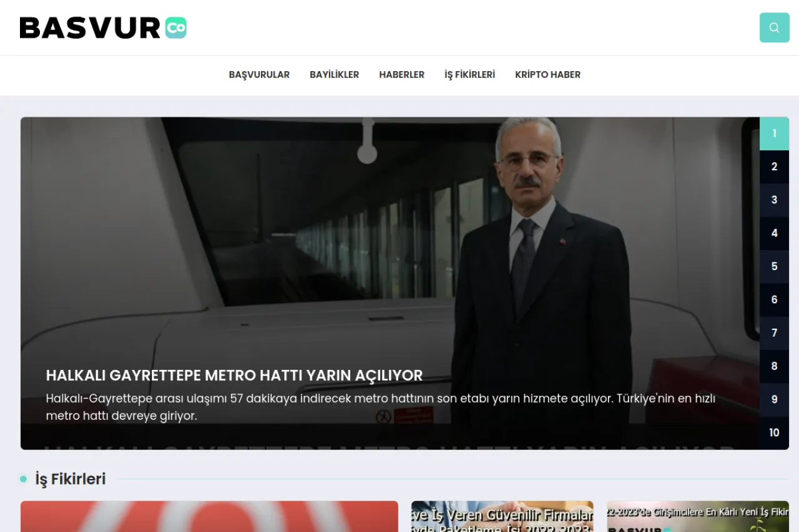Open slide number 9
799x532 pixels.
774,400
